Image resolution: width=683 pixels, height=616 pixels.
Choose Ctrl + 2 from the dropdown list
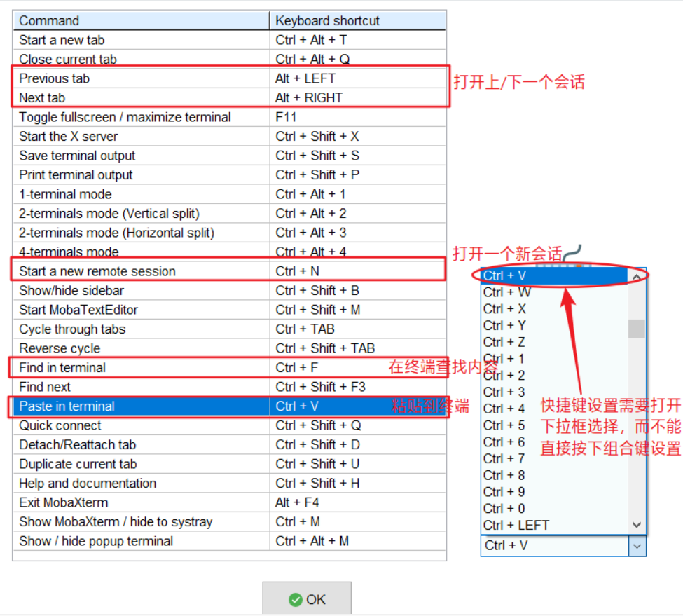point(555,375)
